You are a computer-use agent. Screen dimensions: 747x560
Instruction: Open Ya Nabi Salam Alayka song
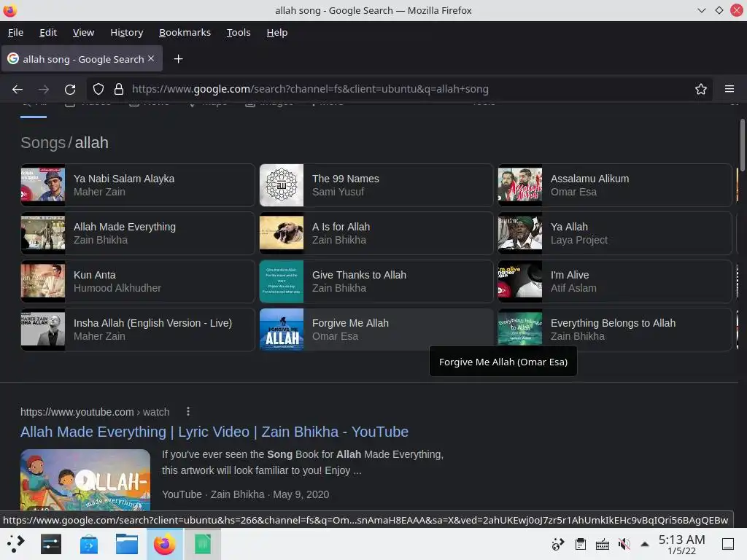click(138, 185)
